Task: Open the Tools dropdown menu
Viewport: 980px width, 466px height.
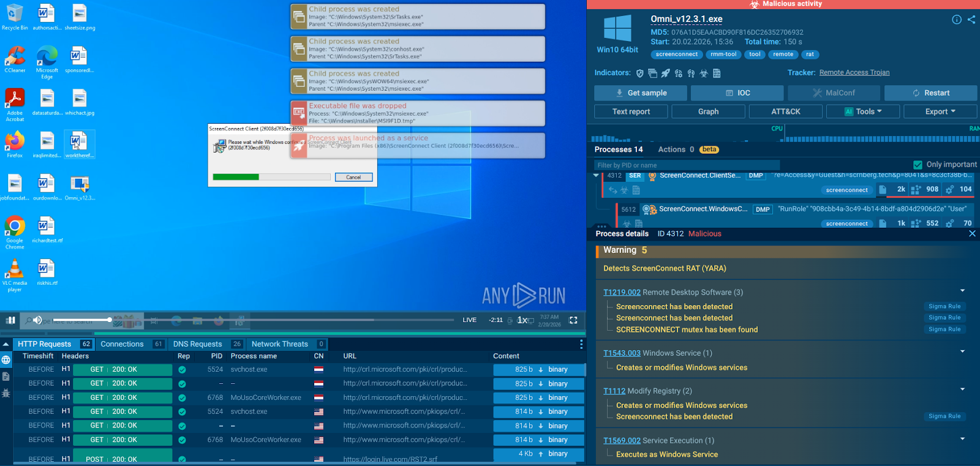Action: (863, 111)
